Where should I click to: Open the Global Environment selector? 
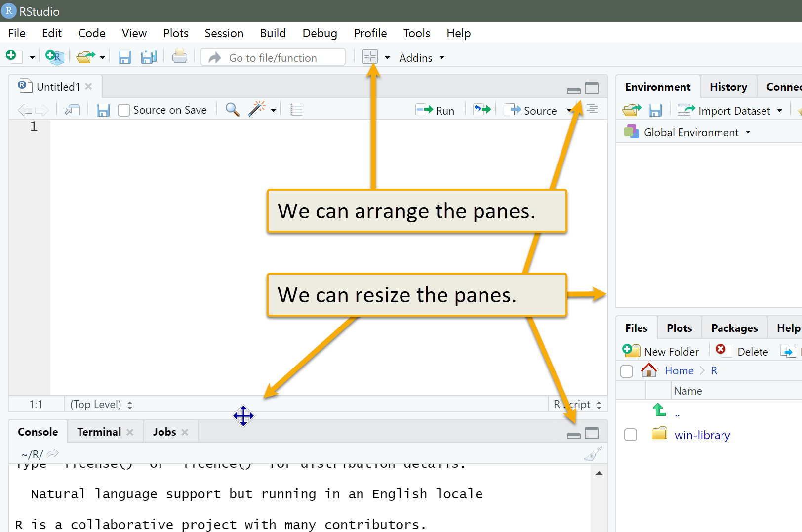click(687, 132)
